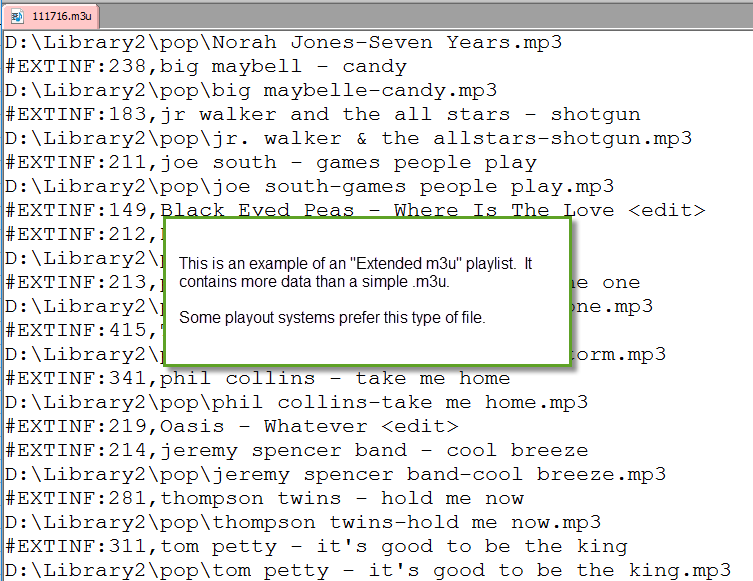Click the '#EXTINF:213' line

(x=84, y=282)
